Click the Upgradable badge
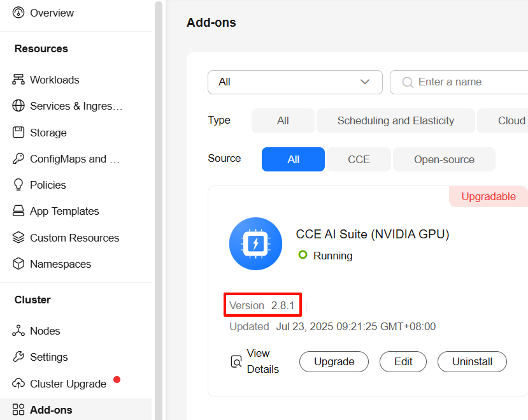 (489, 196)
